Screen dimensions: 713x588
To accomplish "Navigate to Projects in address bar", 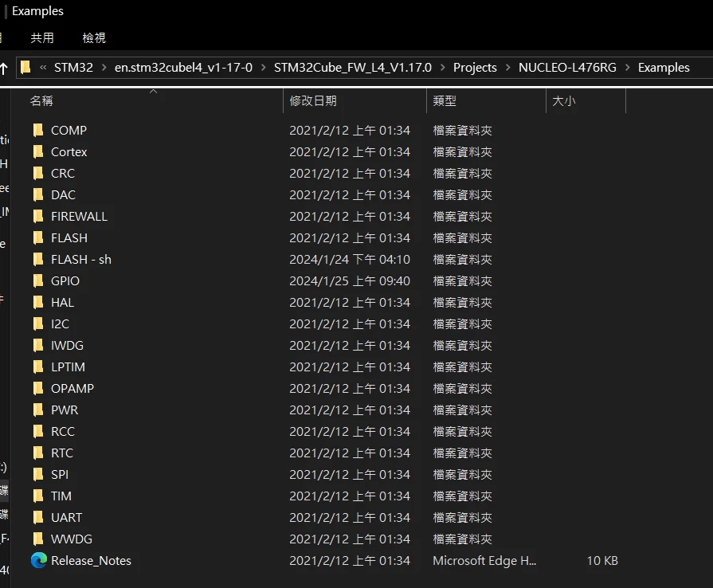I will tap(475, 68).
